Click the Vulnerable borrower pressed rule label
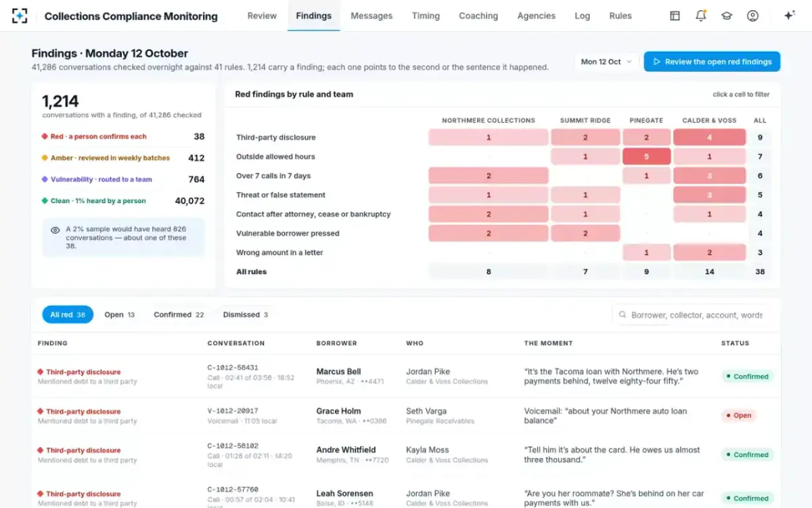812x508 pixels. (288, 234)
